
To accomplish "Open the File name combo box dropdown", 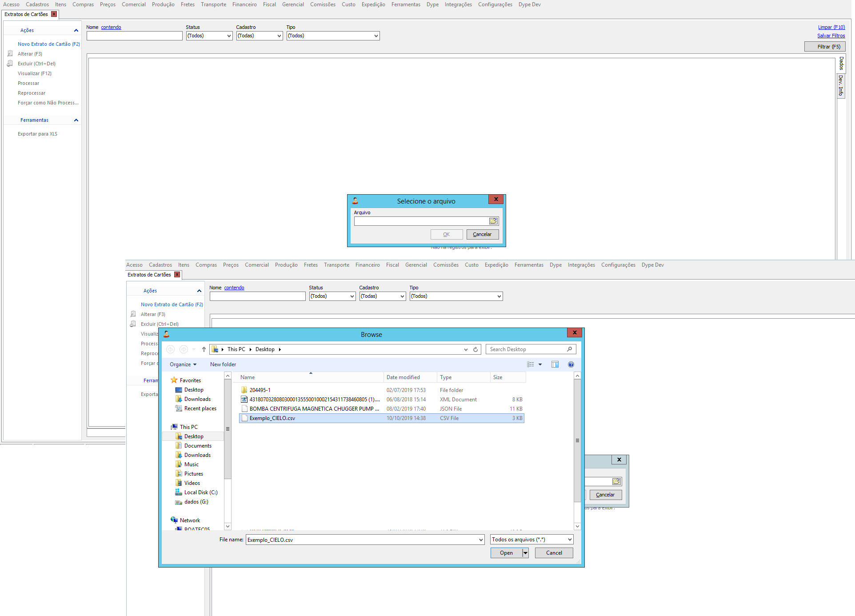I will (481, 540).
